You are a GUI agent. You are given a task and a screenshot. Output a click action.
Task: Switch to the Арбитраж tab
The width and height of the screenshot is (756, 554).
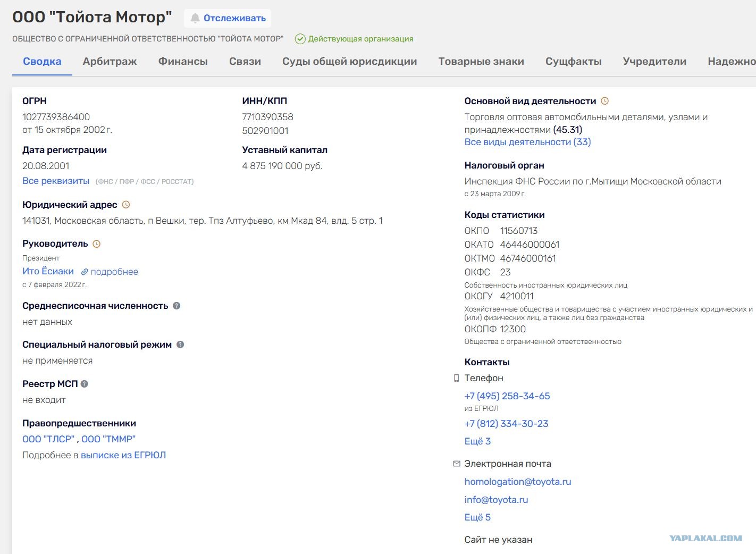tap(110, 62)
